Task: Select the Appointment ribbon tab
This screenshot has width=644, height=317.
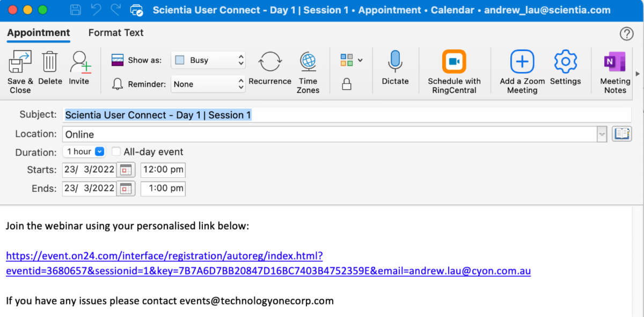Action: tap(38, 33)
